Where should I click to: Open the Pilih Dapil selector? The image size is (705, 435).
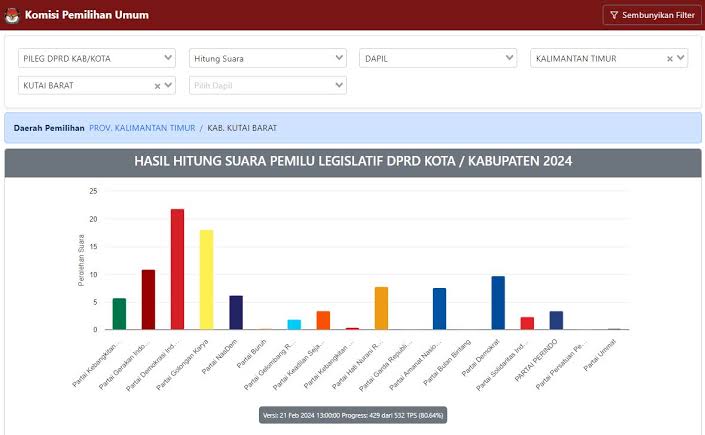[x=267, y=85]
